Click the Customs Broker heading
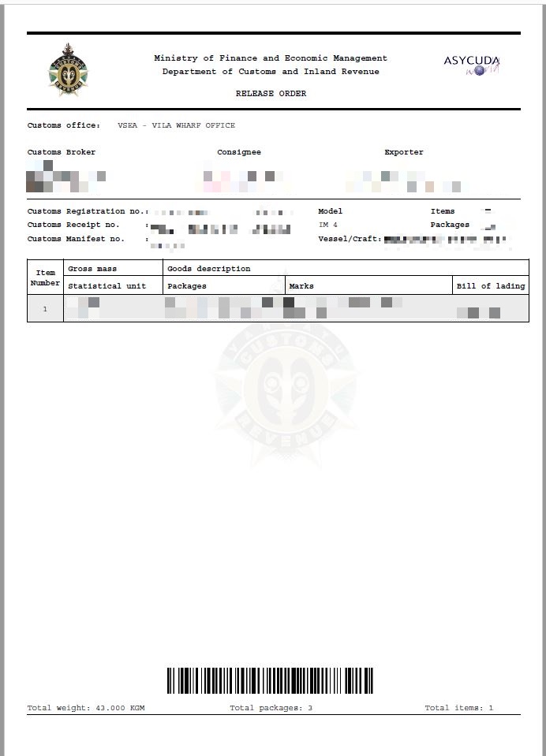The height and width of the screenshot is (756, 546). pos(62,152)
